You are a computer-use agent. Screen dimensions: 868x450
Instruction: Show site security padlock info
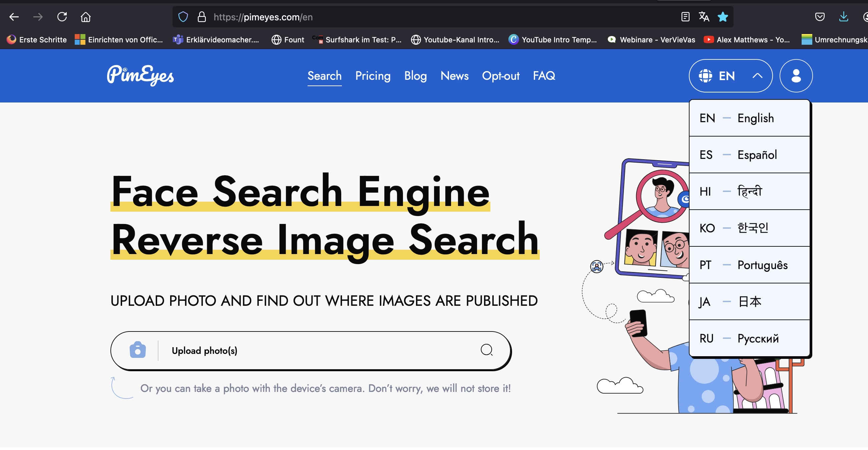201,17
